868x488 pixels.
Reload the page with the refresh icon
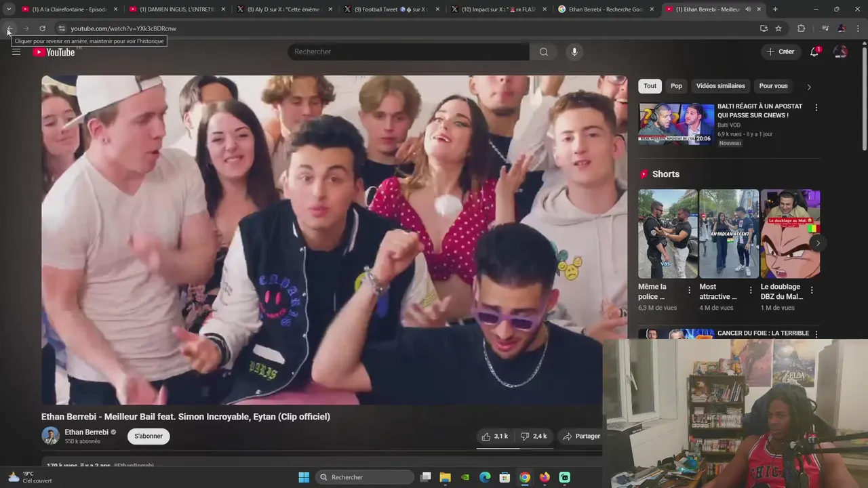click(42, 28)
